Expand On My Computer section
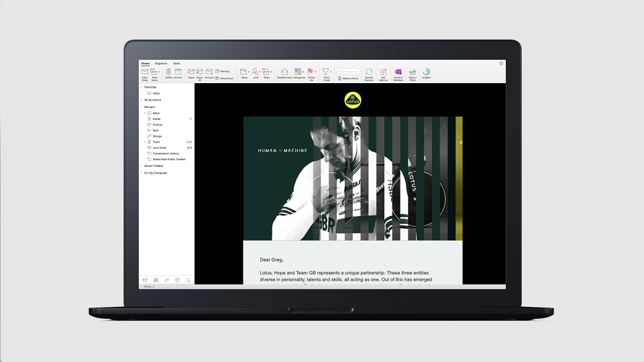The image size is (644, 362). 142,173
